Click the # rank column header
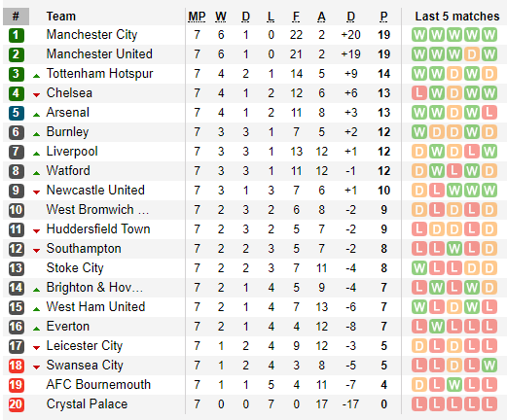Viewport: 507px width, 420px height. 16,17
